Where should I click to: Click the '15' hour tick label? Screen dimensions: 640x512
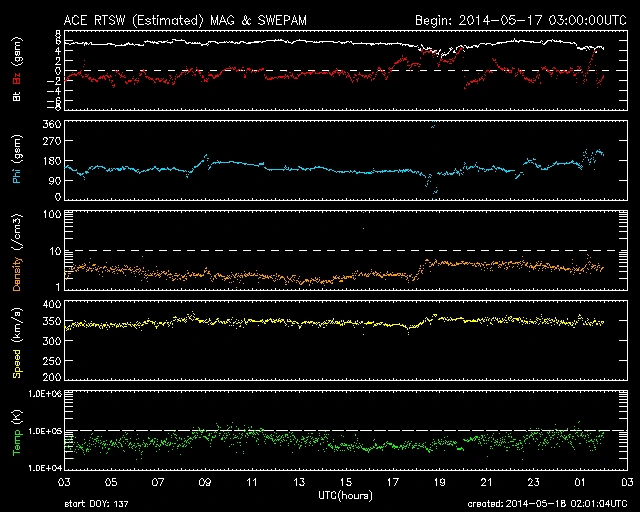click(346, 482)
